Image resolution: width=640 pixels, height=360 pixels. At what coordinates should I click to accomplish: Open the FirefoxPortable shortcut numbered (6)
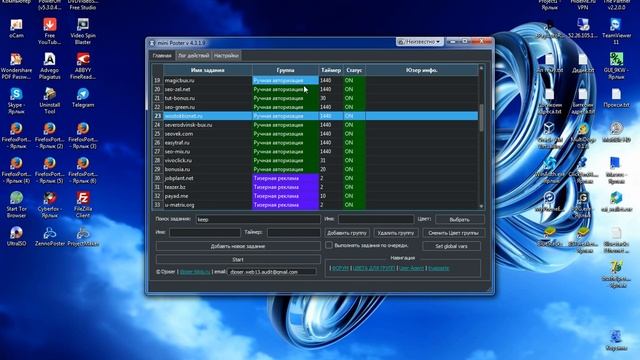83,170
